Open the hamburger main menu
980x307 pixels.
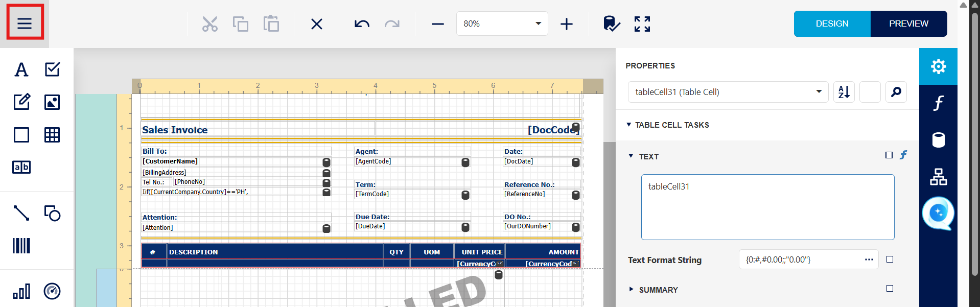pyautogui.click(x=25, y=23)
